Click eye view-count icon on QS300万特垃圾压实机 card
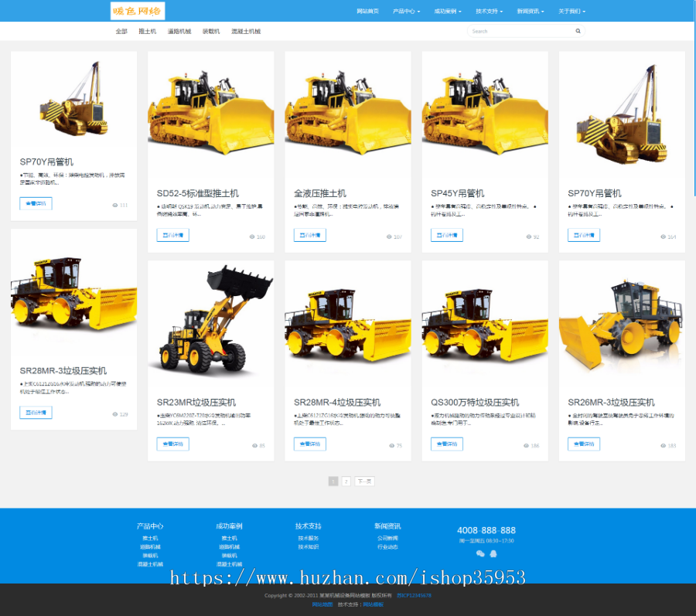This screenshot has width=696, height=616. [x=526, y=446]
